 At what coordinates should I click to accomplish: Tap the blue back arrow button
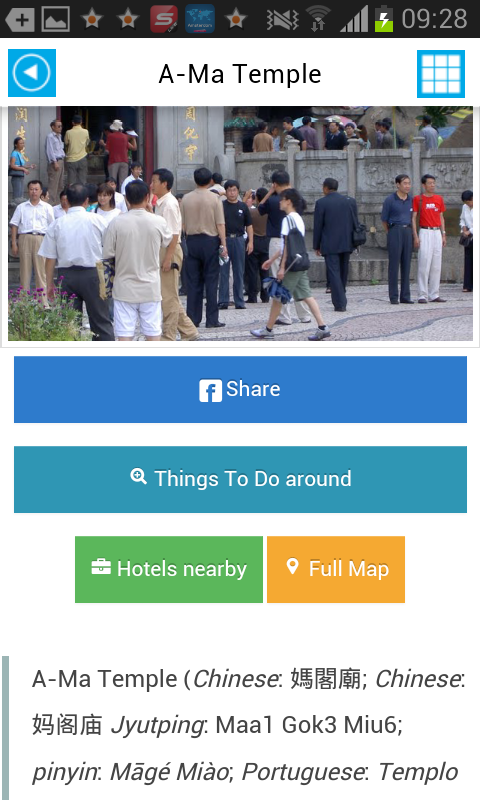tap(32, 73)
